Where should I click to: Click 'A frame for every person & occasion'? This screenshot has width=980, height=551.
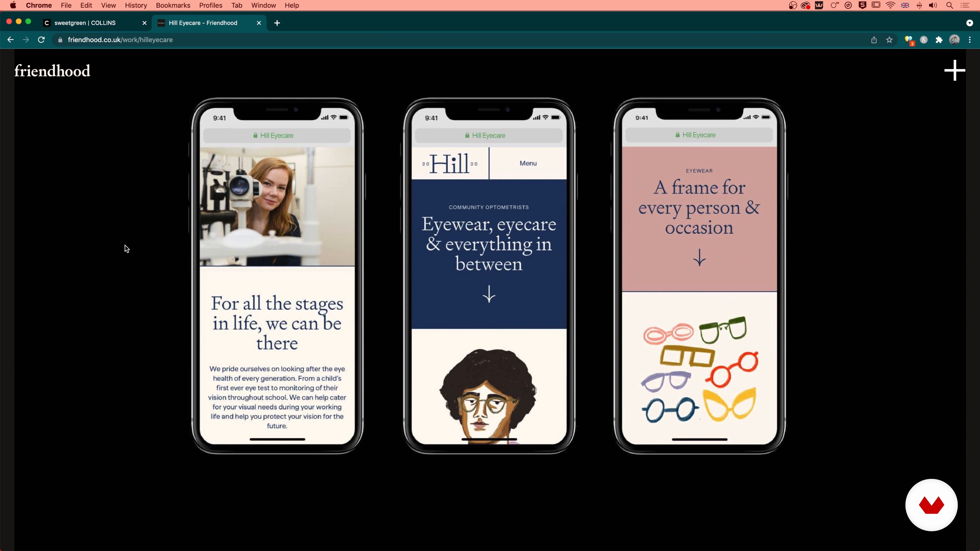point(699,208)
